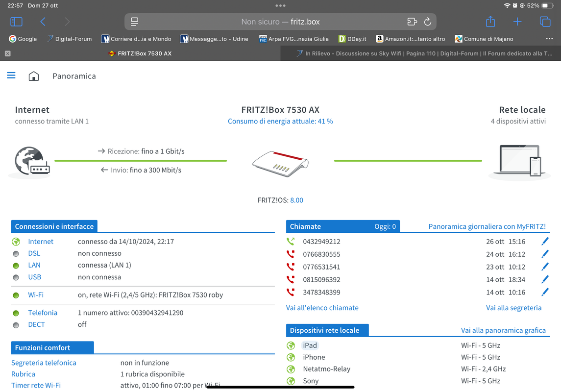The width and height of the screenshot is (561, 392).
Task: Click FRITZ!OS version 8.00 link
Action: [296, 200]
